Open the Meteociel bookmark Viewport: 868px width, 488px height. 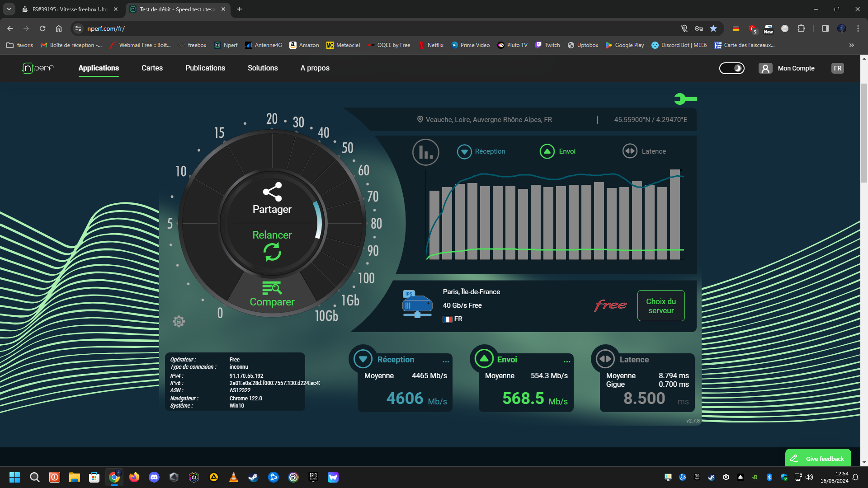tap(343, 45)
